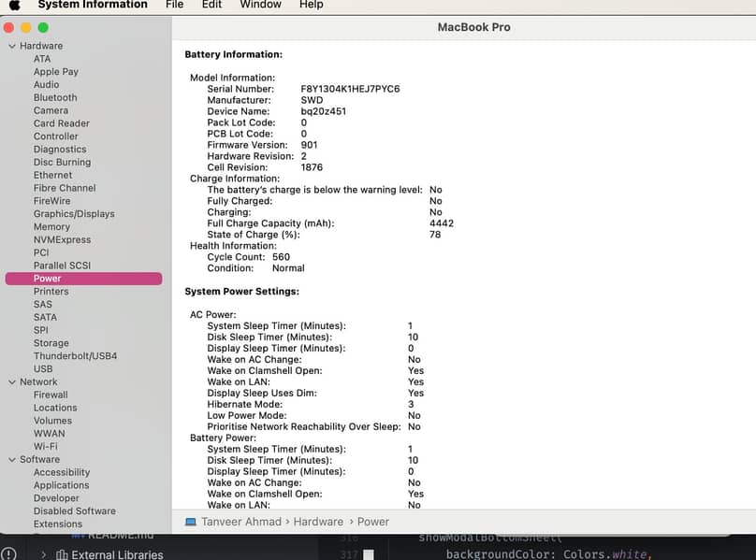756x560 pixels.
Task: Select Wi-Fi under Network
Action: [x=46, y=447]
